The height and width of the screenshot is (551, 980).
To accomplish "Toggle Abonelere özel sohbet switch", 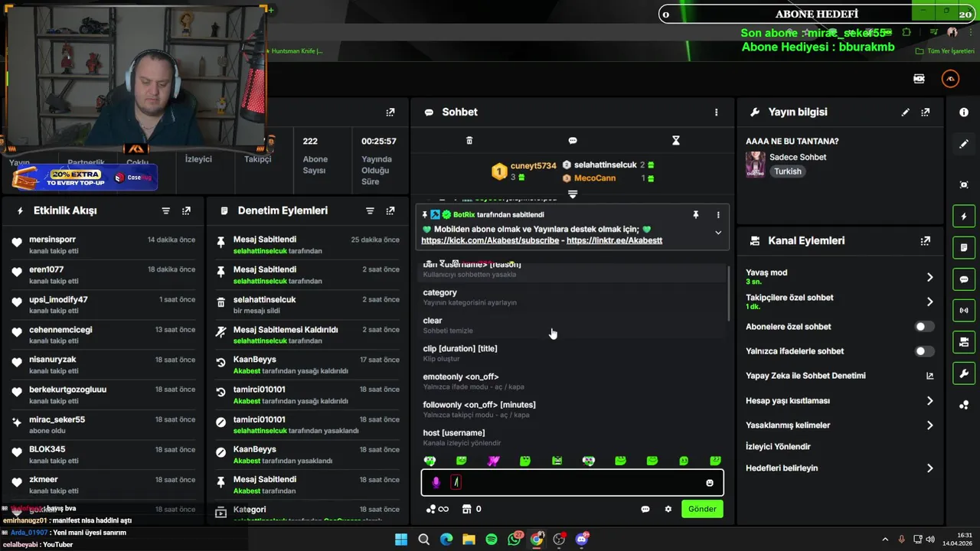I will click(925, 327).
